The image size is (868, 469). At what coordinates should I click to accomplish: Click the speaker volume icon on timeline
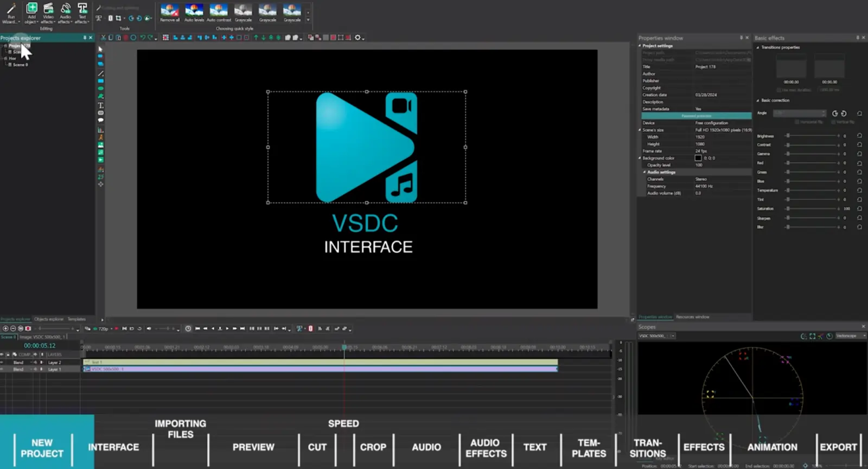(149, 328)
